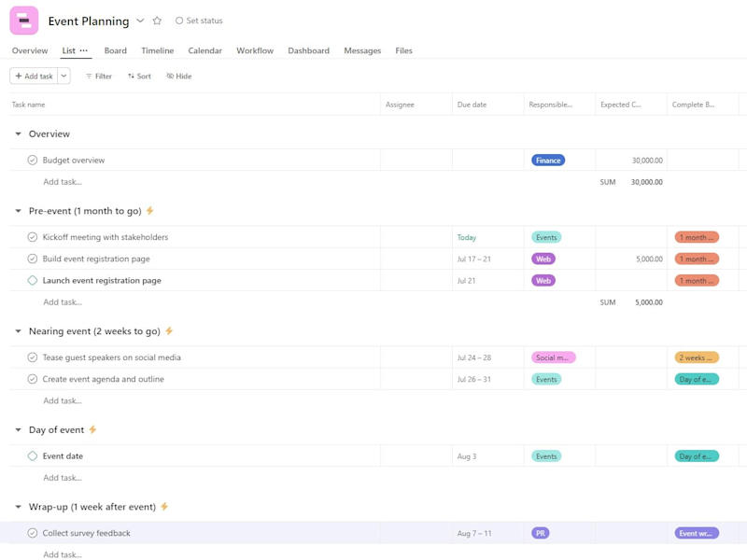Viewport: 747px width, 560px height.
Task: Click Add task under Overview section
Action: [63, 181]
